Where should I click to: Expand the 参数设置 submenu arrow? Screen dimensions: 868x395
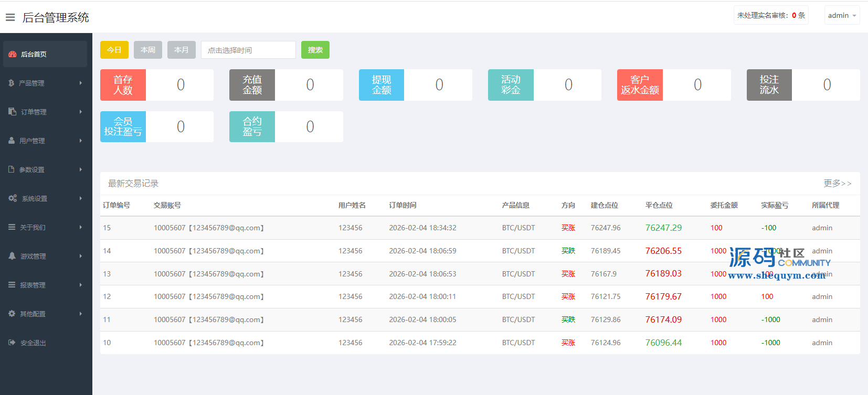click(81, 169)
